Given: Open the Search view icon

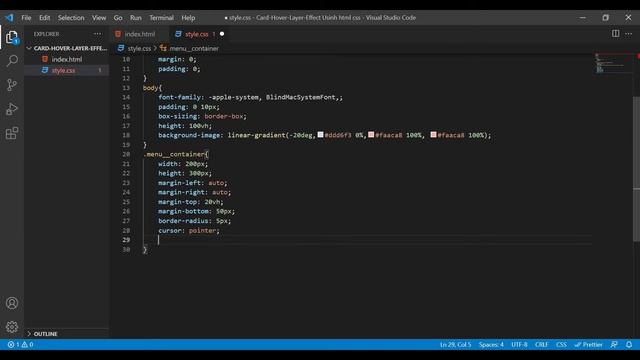Looking at the screenshot, I should 12,61.
